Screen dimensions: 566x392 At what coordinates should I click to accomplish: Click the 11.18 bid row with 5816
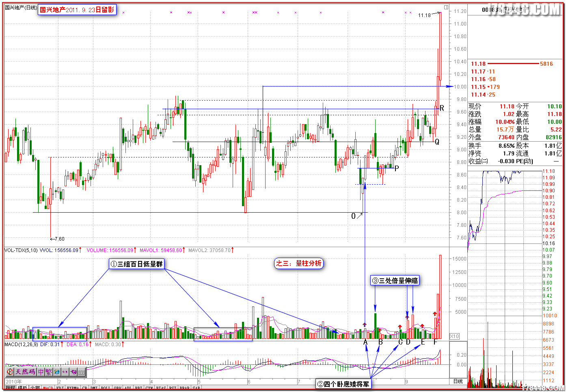pos(512,64)
